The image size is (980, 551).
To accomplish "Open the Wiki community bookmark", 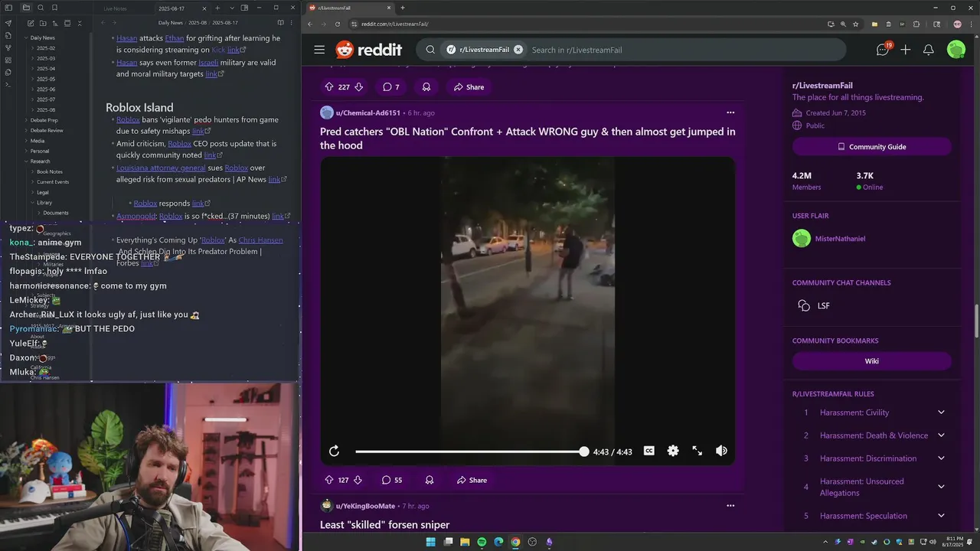I will pyautogui.click(x=871, y=361).
